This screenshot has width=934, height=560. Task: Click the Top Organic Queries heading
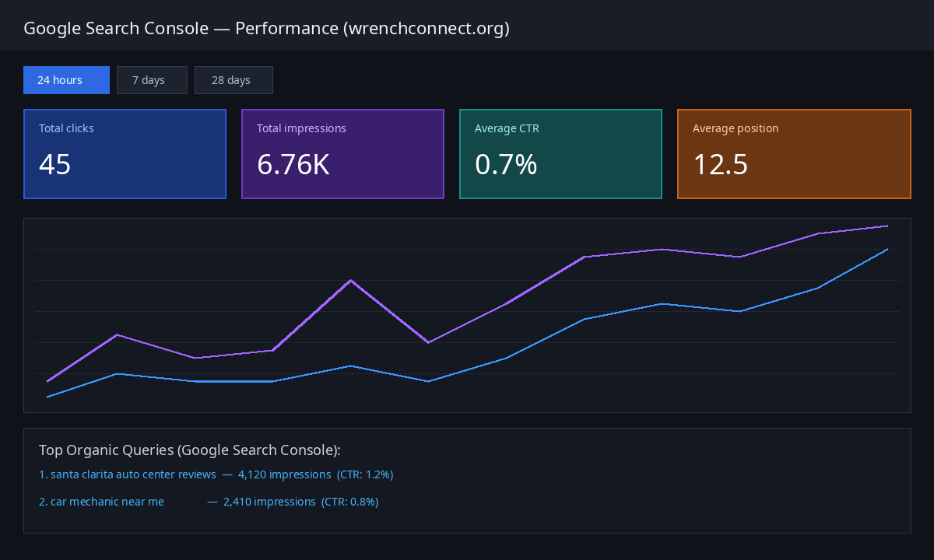[190, 450]
